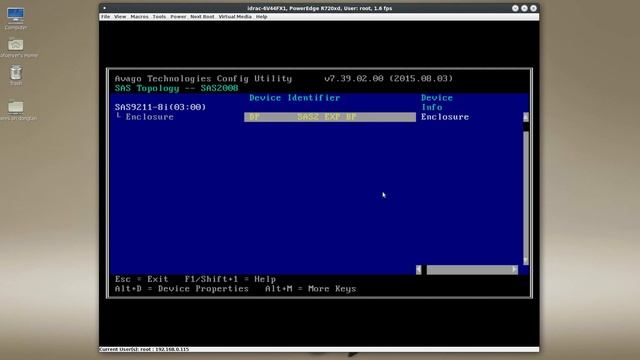
Task: Click the horizontal scrollbar right arrow
Action: coord(514,269)
